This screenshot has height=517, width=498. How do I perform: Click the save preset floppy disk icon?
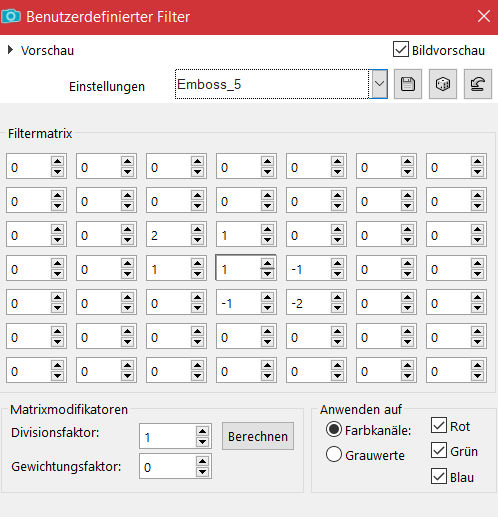click(x=408, y=84)
